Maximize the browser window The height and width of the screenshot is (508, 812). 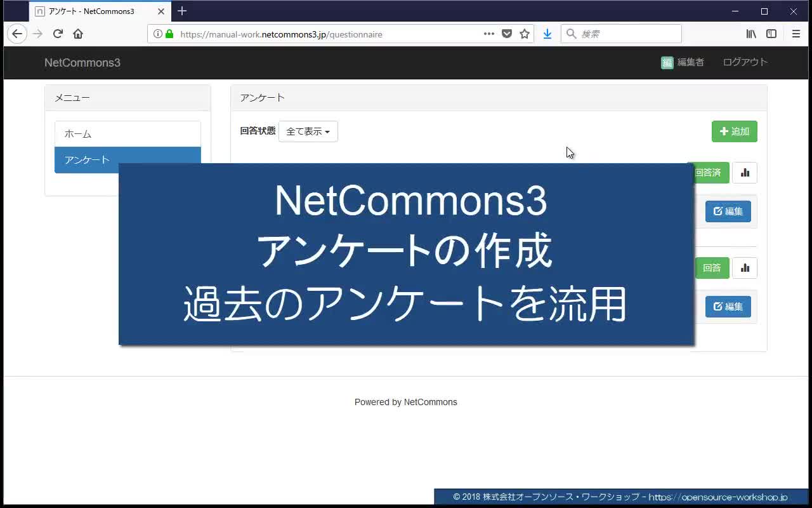[x=764, y=11]
